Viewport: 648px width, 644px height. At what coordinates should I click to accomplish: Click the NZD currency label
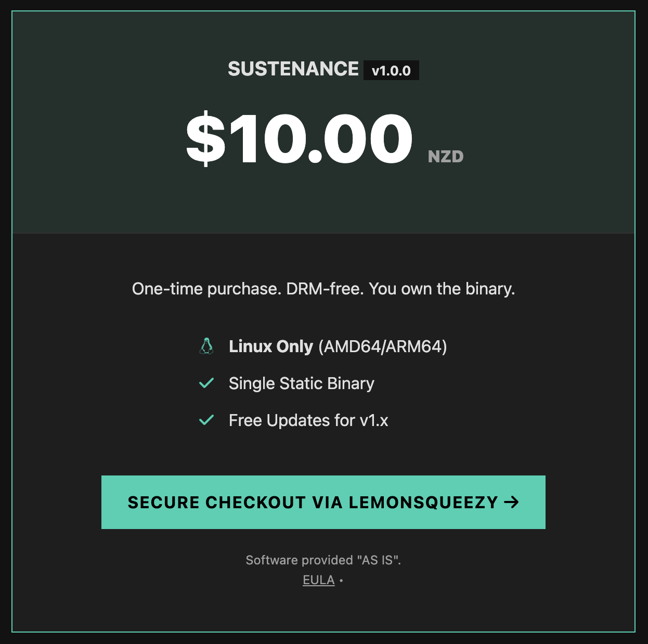[445, 156]
